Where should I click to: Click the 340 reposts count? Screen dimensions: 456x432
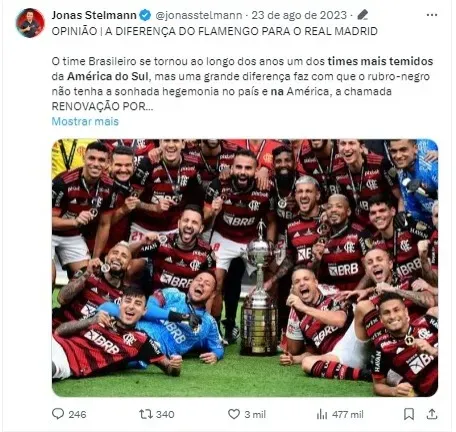pyautogui.click(x=165, y=414)
